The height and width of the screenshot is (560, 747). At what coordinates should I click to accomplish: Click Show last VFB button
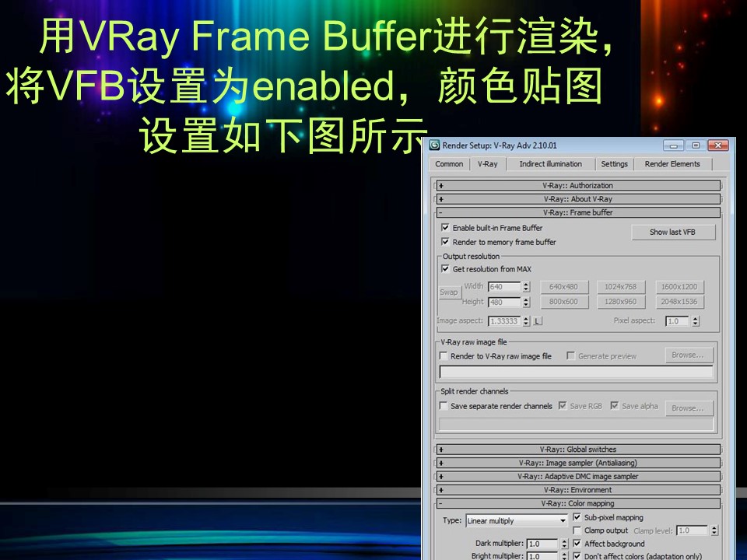672,233
